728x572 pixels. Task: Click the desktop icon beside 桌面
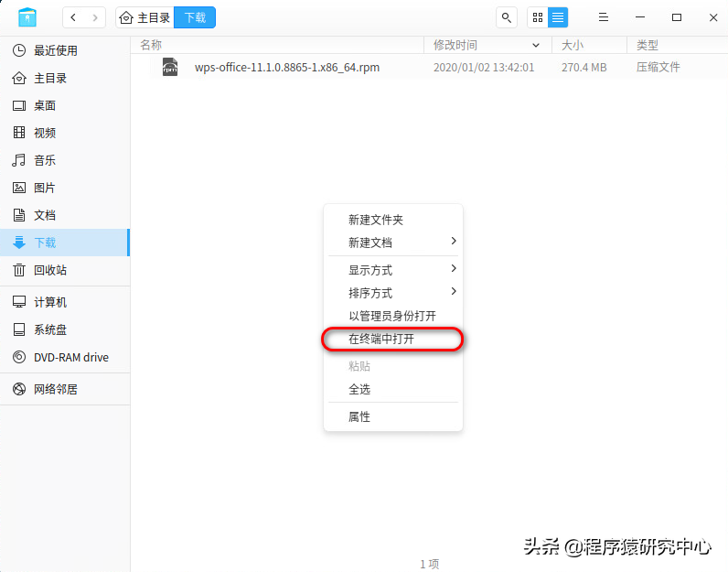coord(19,105)
